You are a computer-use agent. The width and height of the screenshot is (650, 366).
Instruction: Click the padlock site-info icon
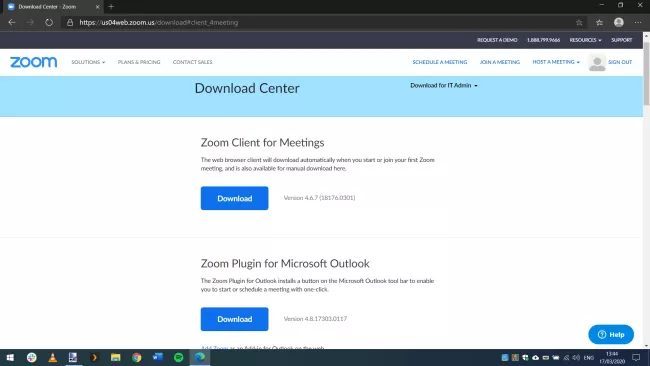click(x=70, y=22)
